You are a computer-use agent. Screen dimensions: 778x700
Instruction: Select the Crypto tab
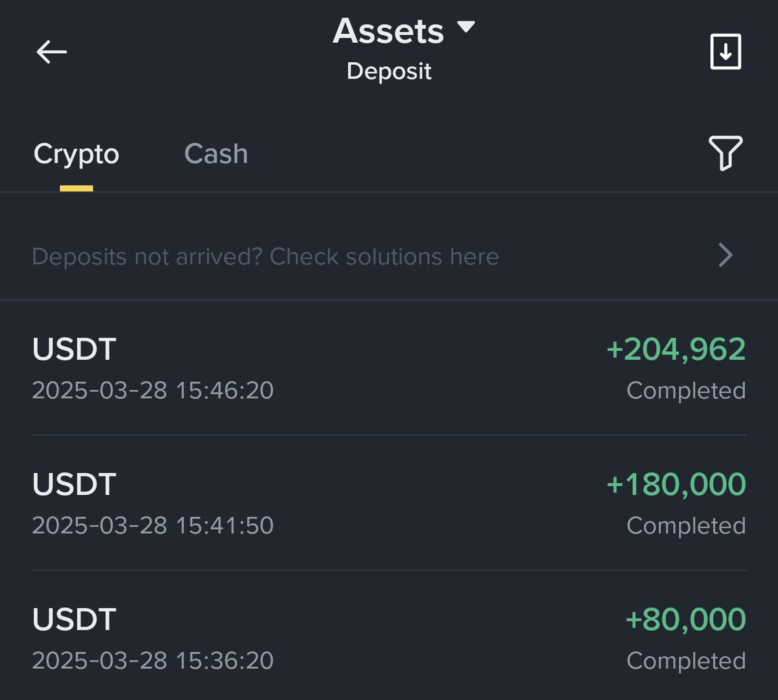77,154
